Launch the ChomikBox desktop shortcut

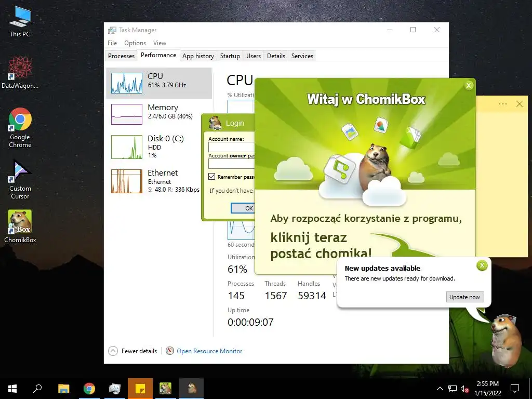click(20, 226)
